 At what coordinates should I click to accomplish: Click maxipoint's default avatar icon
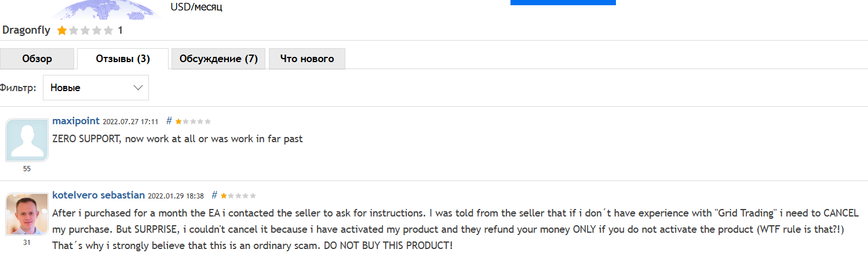27,140
